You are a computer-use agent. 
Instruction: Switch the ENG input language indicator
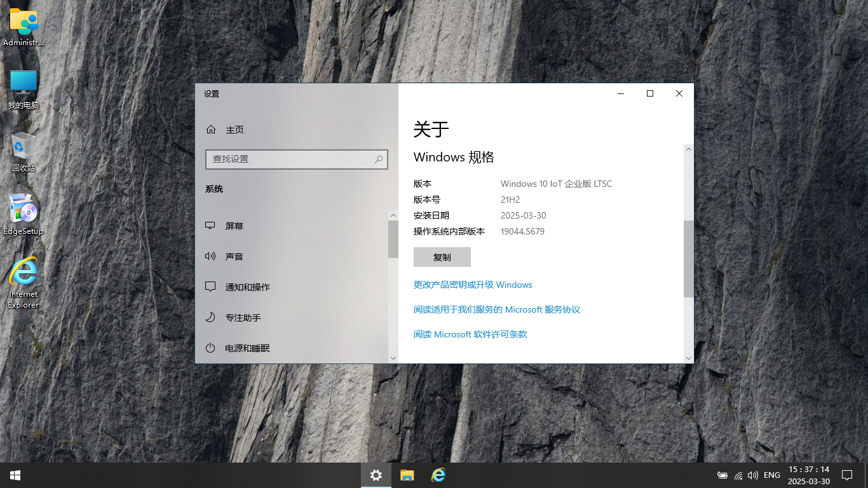772,475
